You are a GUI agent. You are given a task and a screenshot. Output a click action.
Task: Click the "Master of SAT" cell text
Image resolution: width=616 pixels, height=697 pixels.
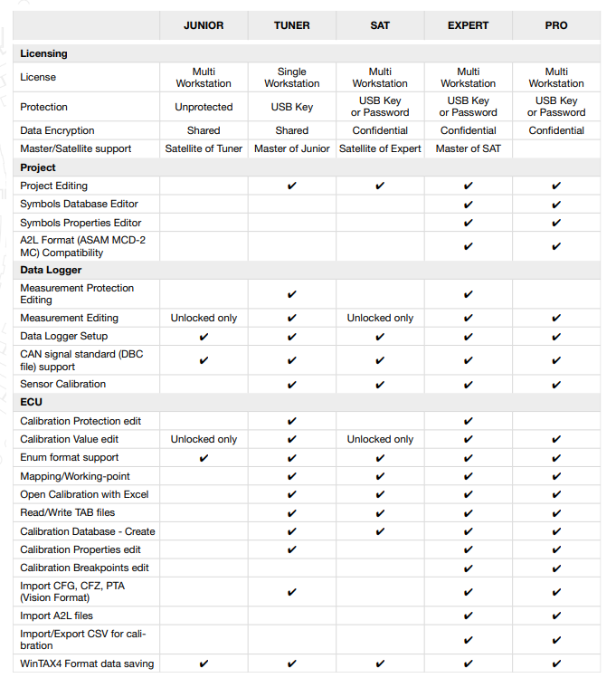(468, 148)
